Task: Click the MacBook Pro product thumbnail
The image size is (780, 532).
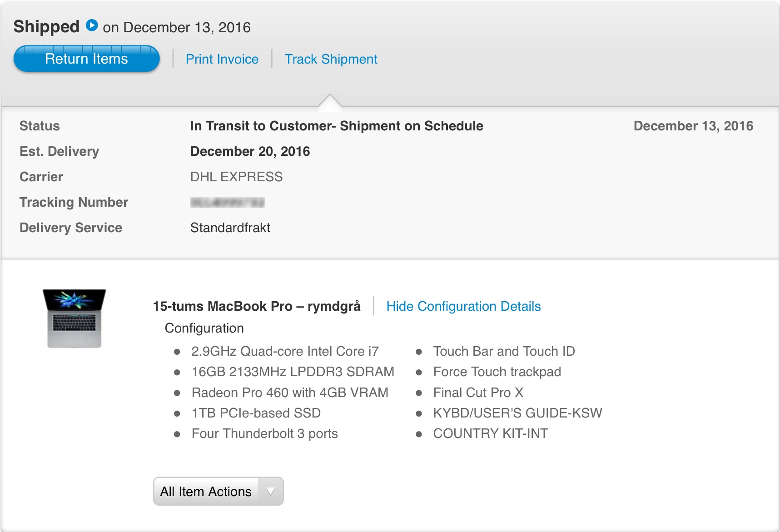Action: coord(75,318)
